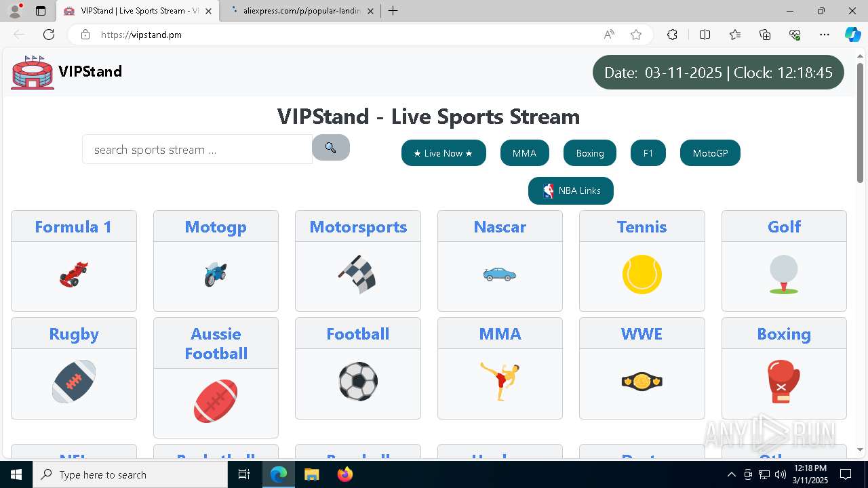Open the Favorites list icon
Viewport: 868px width, 488px height.
(x=735, y=35)
